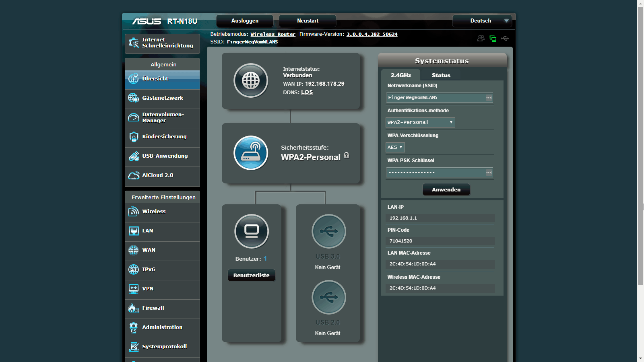The image size is (644, 362).
Task: Click the Neustart button
Action: [308, 21]
